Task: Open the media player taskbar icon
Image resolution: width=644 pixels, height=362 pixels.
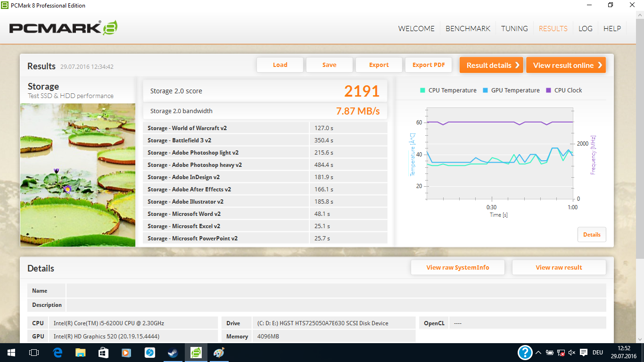Action: (x=126, y=353)
